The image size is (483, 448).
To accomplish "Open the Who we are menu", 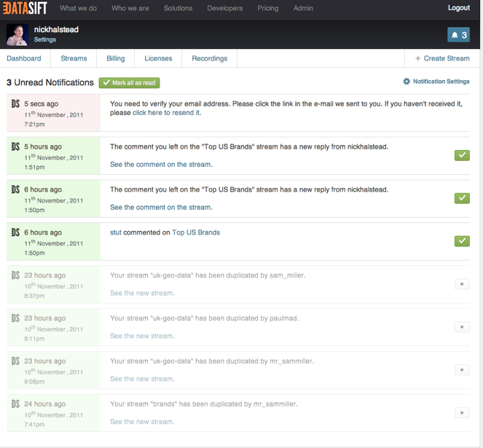I will point(130,8).
